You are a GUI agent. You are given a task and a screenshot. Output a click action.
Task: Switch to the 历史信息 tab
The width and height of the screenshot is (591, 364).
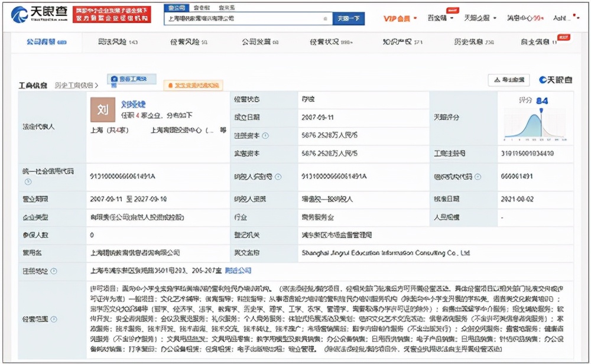[x=474, y=42]
